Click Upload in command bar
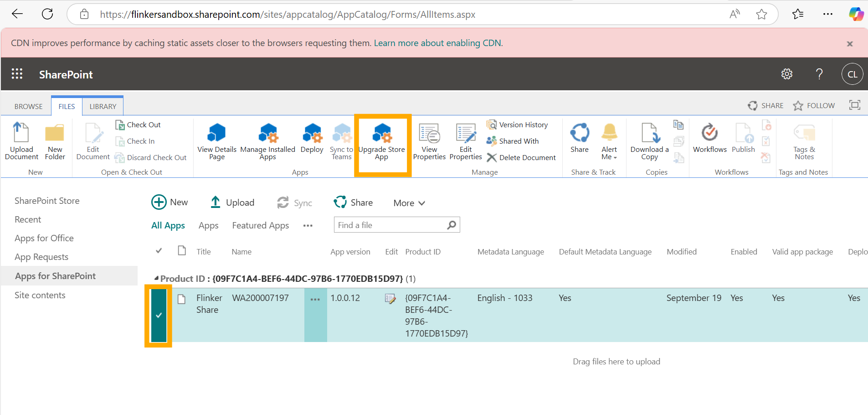This screenshot has width=868, height=415. [x=232, y=202]
